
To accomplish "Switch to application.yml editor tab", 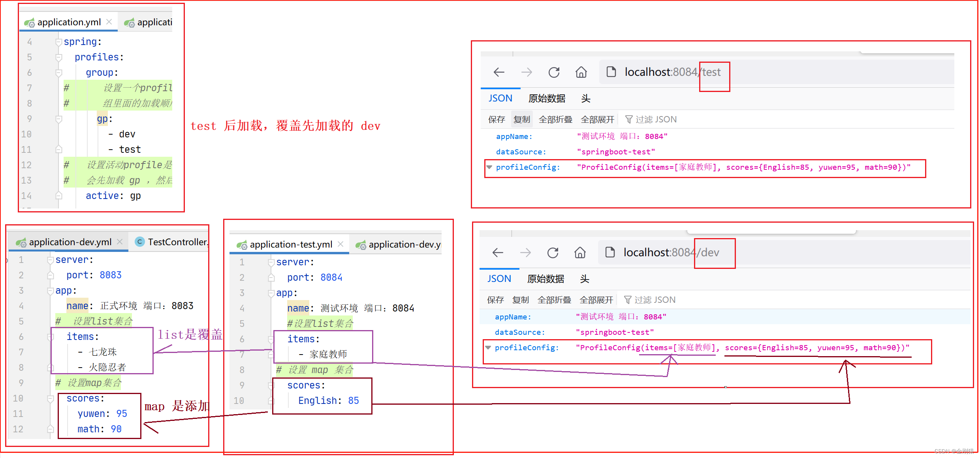I will (x=69, y=22).
